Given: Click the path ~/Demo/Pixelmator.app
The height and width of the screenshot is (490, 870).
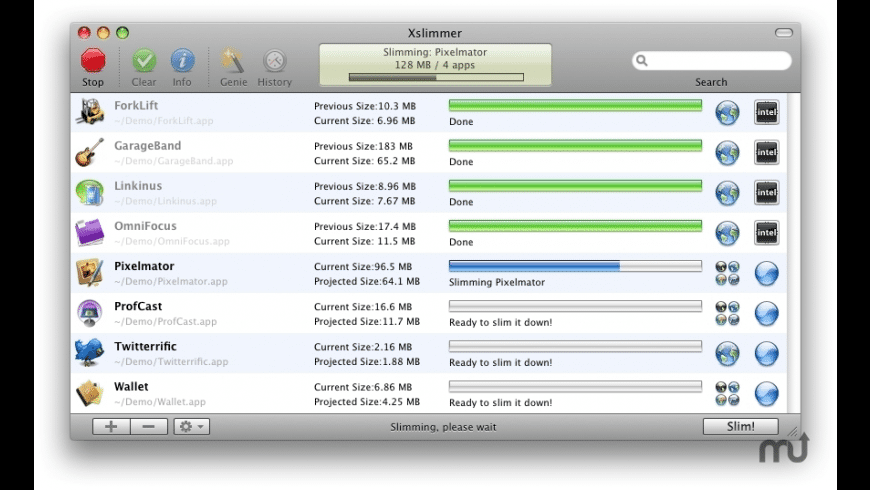Looking at the screenshot, I should (x=171, y=281).
